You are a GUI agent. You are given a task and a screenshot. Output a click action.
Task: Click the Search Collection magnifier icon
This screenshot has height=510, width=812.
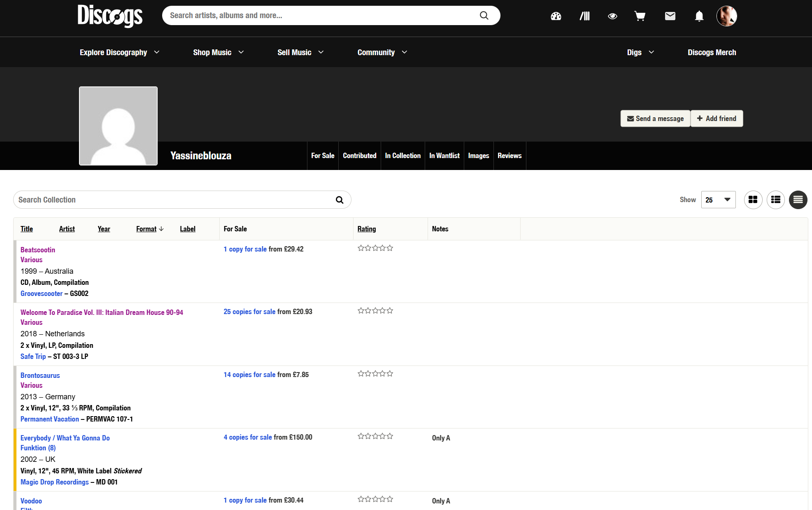point(340,200)
